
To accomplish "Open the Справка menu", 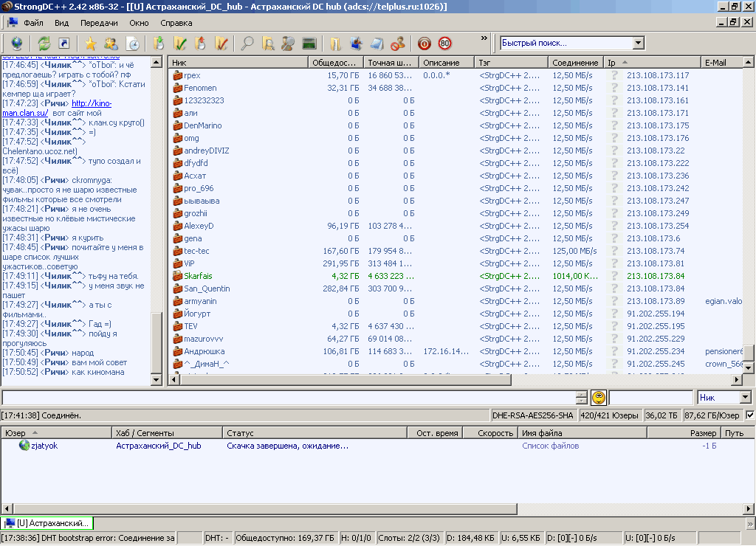I will (176, 23).
